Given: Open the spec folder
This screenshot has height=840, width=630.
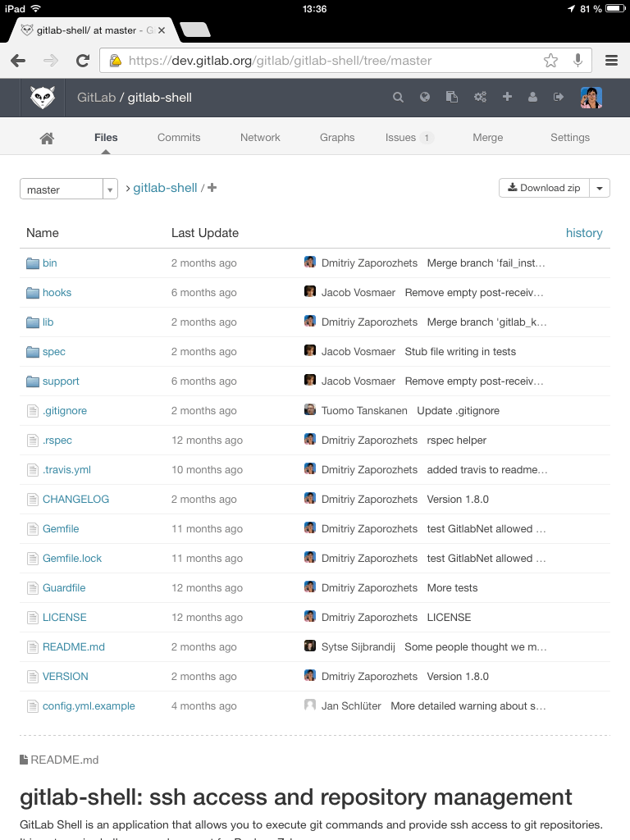Looking at the screenshot, I should point(54,352).
